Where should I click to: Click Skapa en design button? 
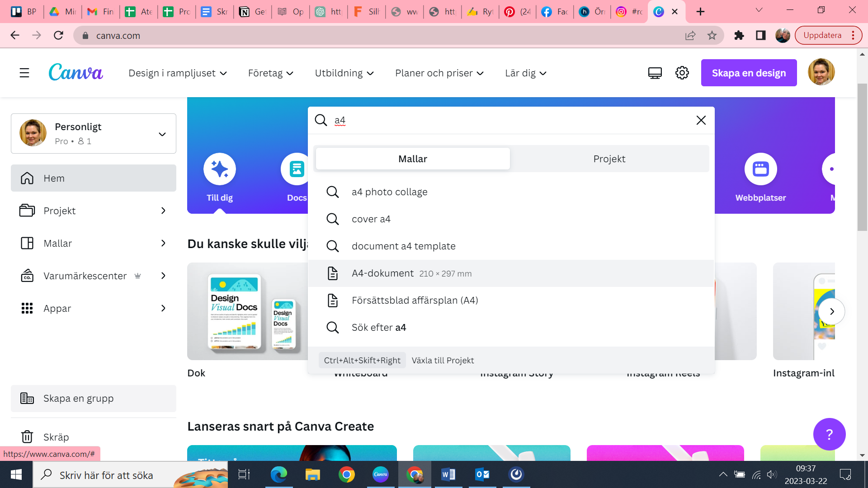coord(749,73)
